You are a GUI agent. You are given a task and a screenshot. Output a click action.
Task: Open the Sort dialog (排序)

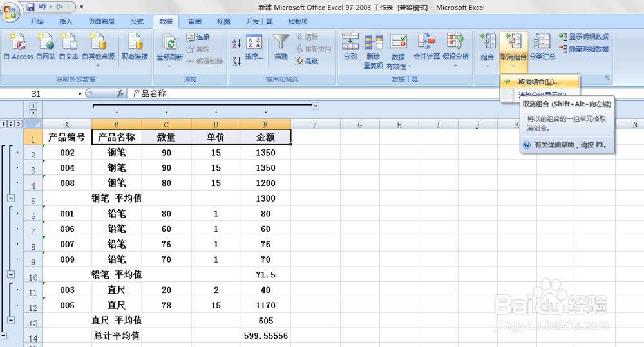[254, 48]
